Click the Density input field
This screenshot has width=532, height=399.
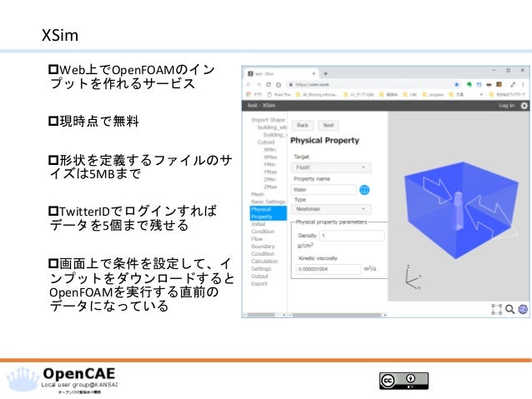pos(352,236)
